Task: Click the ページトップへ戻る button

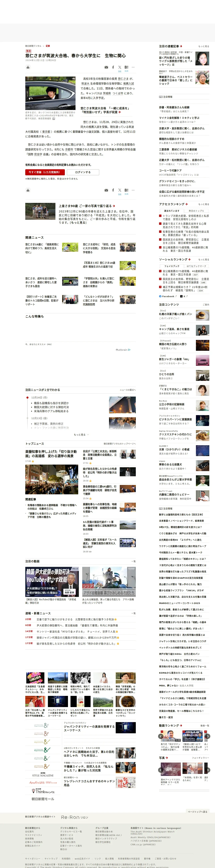Action: click(x=197, y=812)
